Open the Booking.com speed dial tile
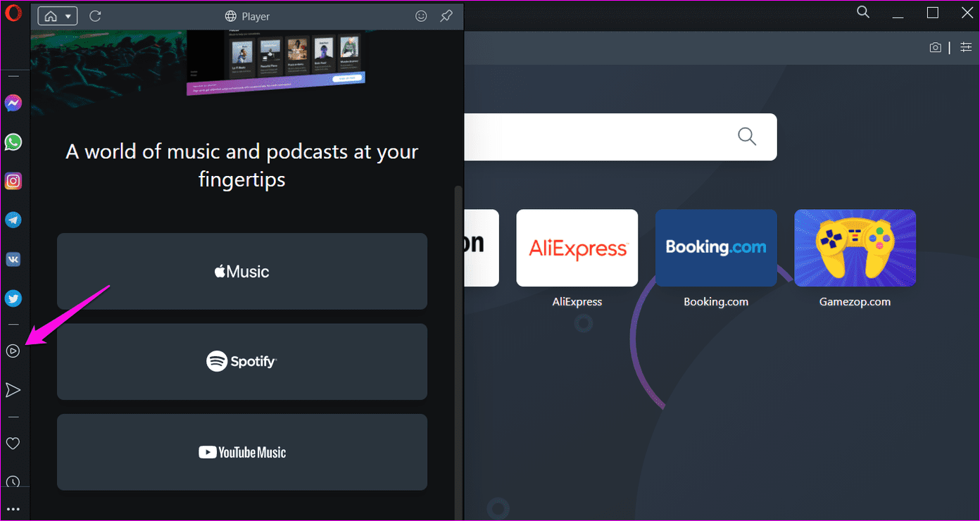Screen dimensions: 980x521 click(716, 248)
